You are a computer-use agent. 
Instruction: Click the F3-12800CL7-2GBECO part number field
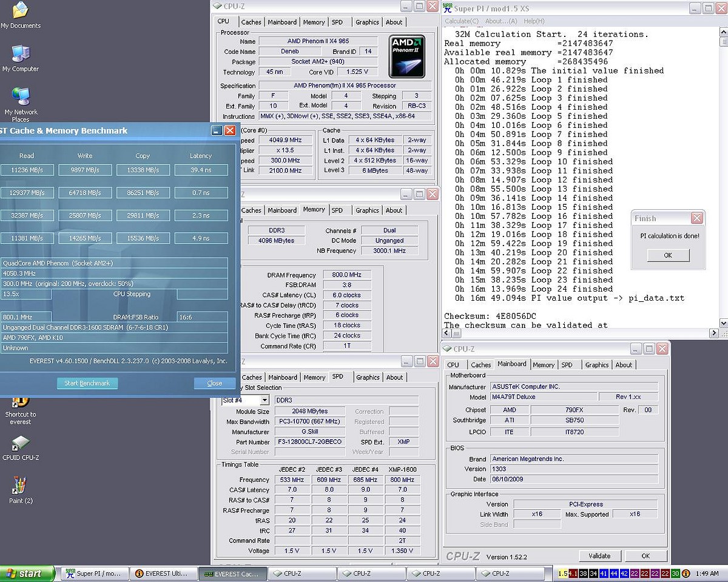pyautogui.click(x=309, y=442)
